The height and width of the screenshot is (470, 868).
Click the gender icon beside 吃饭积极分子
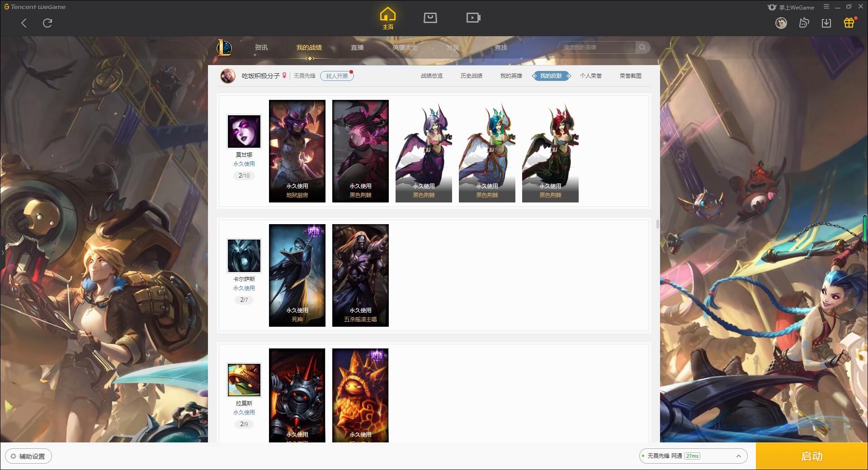pyautogui.click(x=284, y=76)
